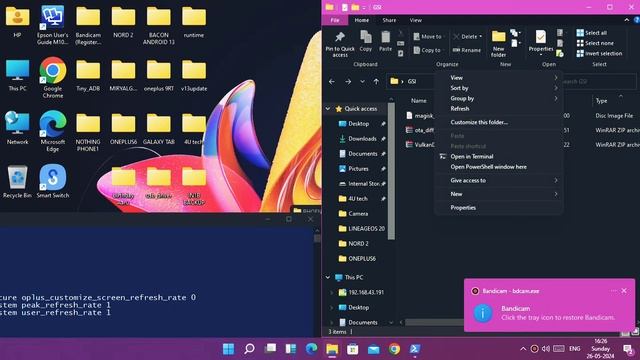
Task: Select the ONEPLUS6 desktop folder
Action: 123,128
